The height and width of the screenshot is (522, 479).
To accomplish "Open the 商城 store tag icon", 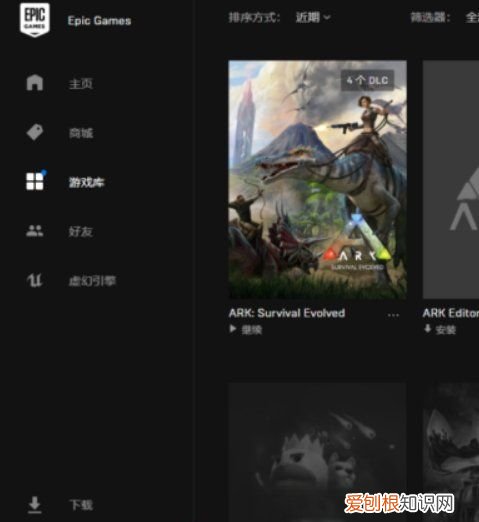I will (x=35, y=132).
